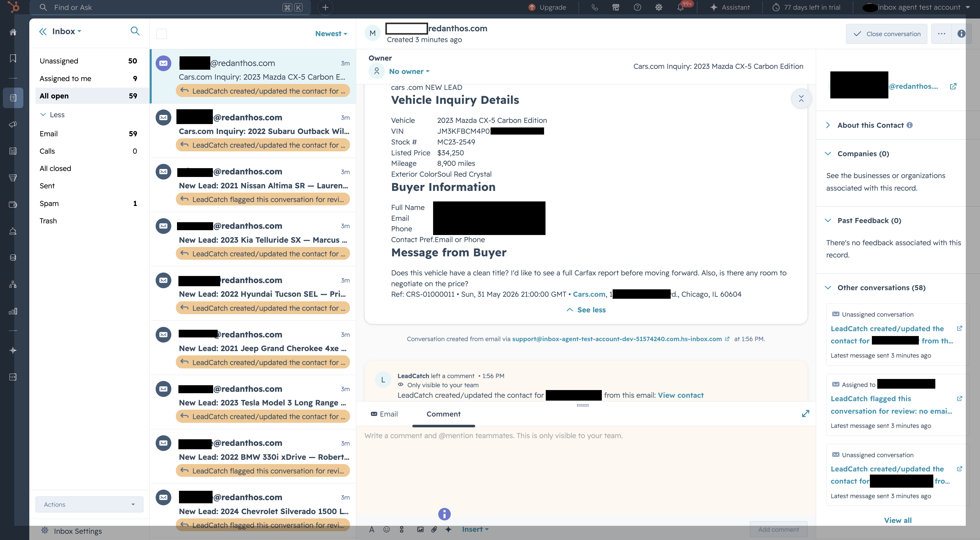
Task: Click the Upgrade link in top bar
Action: pyautogui.click(x=547, y=7)
